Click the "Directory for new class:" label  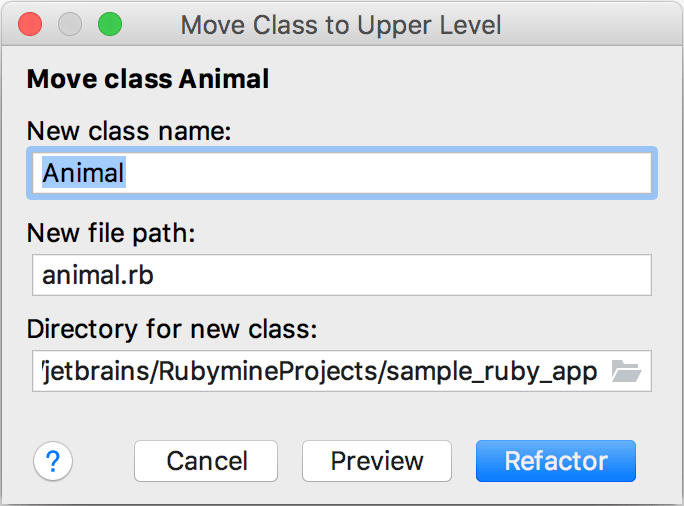(172, 330)
